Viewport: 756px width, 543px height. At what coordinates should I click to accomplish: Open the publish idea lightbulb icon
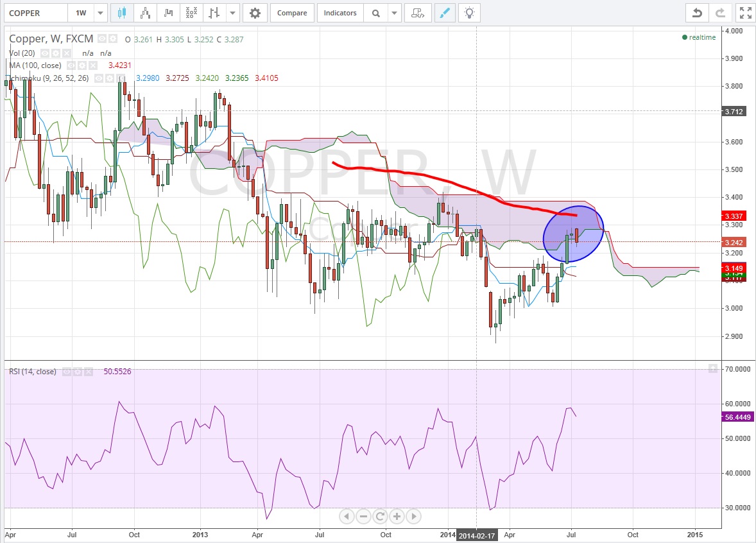tap(470, 13)
